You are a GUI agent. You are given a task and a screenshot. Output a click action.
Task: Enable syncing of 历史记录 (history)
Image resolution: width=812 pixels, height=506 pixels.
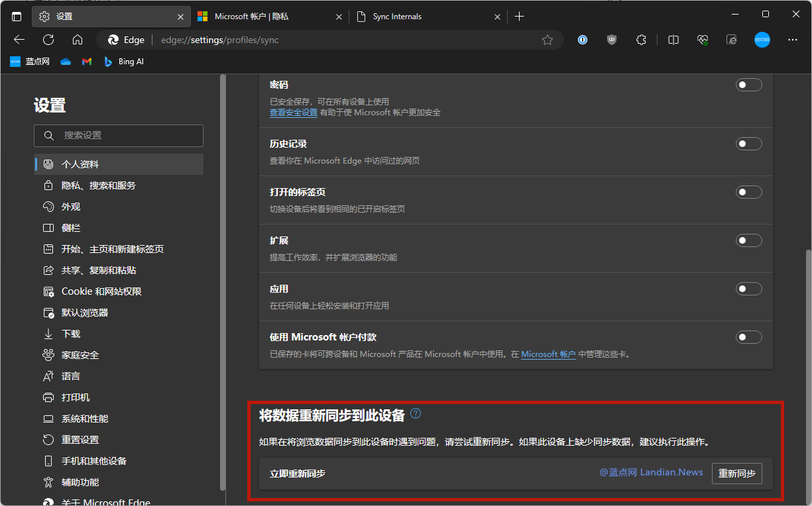pyautogui.click(x=748, y=143)
